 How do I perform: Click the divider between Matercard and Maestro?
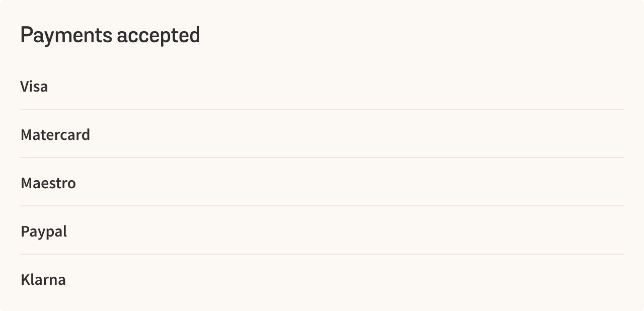coord(322,158)
